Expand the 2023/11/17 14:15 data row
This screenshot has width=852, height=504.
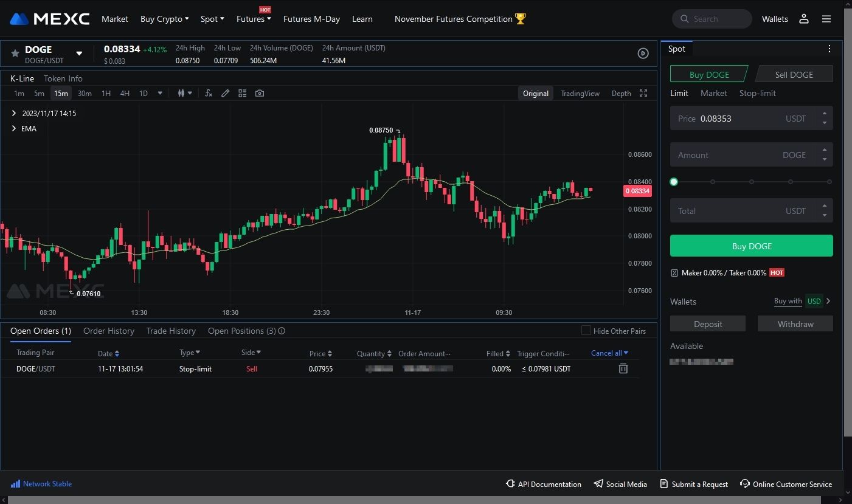(x=14, y=113)
